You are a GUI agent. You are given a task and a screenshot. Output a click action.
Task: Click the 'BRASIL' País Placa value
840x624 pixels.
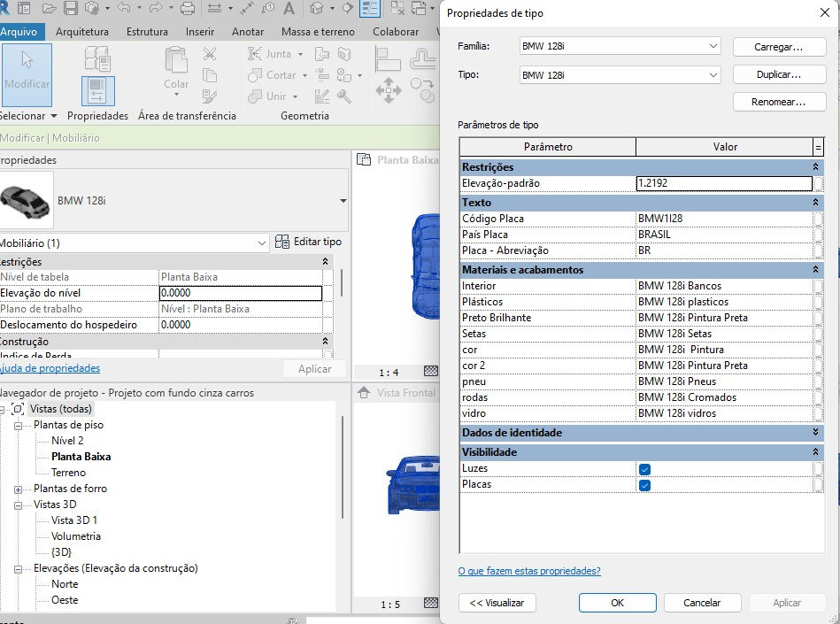pos(724,235)
